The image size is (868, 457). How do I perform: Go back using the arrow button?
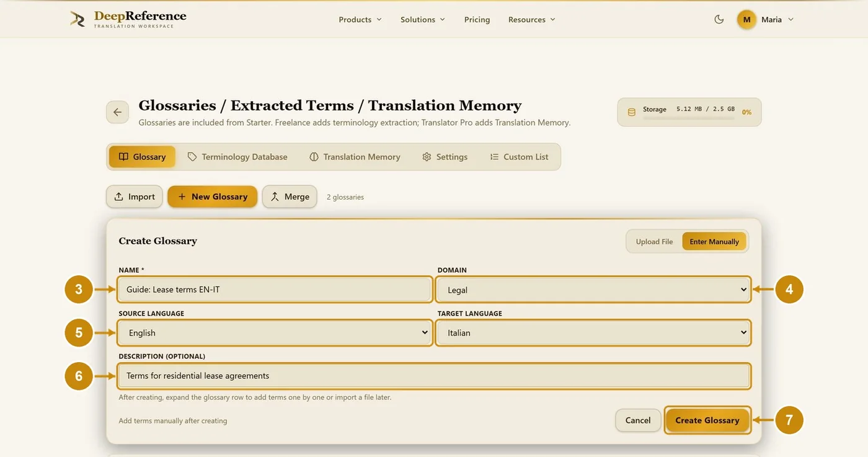[x=118, y=112]
